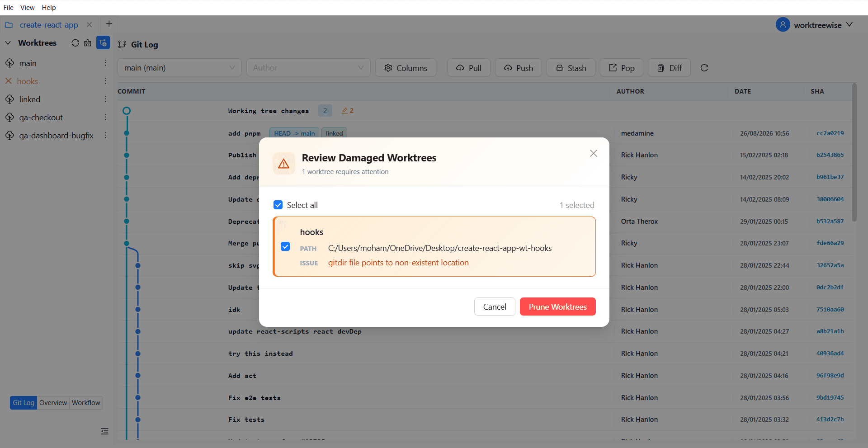Select the qa-checkout worktree in sidebar

(x=41, y=118)
